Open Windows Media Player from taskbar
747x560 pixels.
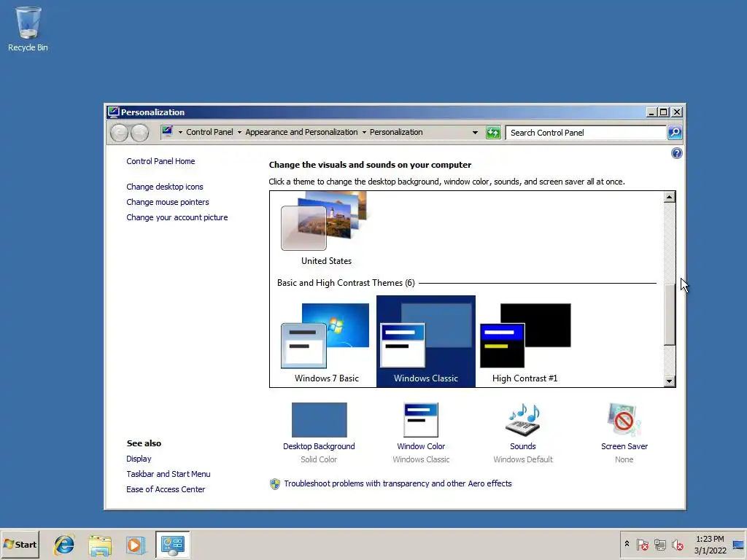(135, 545)
